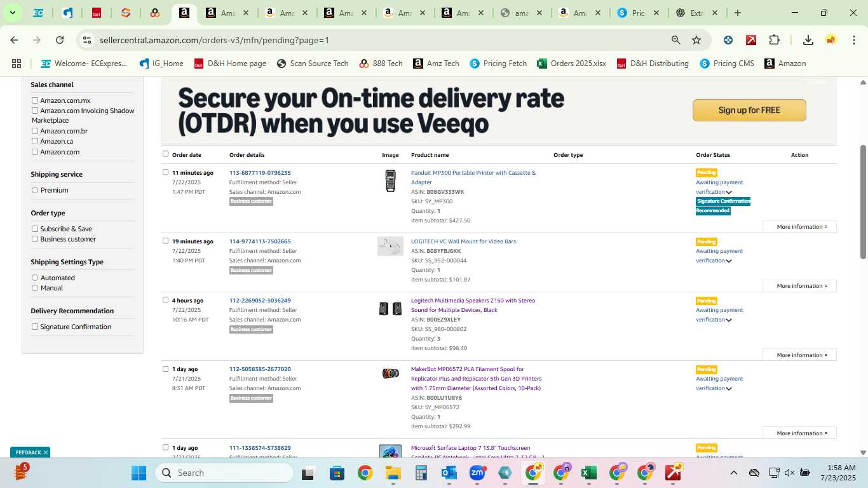Image resolution: width=868 pixels, height=488 pixels.
Task: Open MakerBot MP06572 PLA Filament product link
Action: pos(476,379)
